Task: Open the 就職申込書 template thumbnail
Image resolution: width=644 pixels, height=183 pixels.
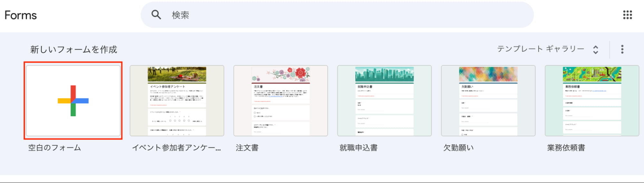Action: pyautogui.click(x=384, y=101)
